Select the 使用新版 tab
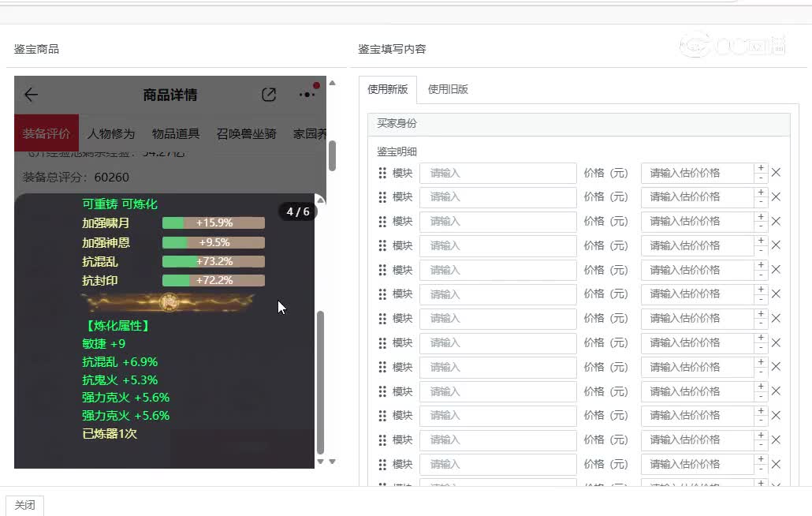Viewport: 812px width, 516px height. click(x=387, y=89)
